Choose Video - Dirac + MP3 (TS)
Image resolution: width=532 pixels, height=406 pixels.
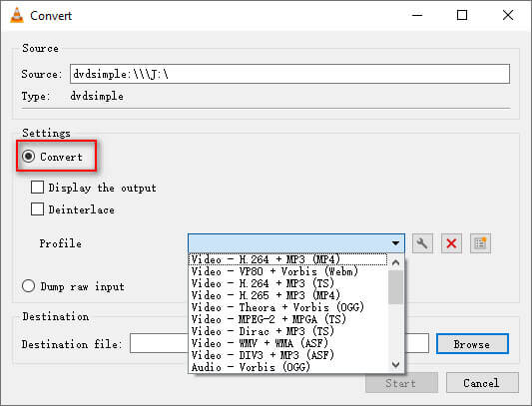287,331
